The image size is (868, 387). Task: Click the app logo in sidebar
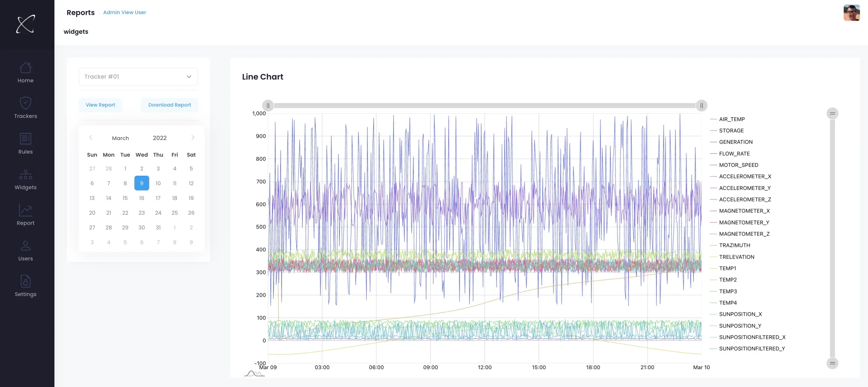(x=26, y=24)
